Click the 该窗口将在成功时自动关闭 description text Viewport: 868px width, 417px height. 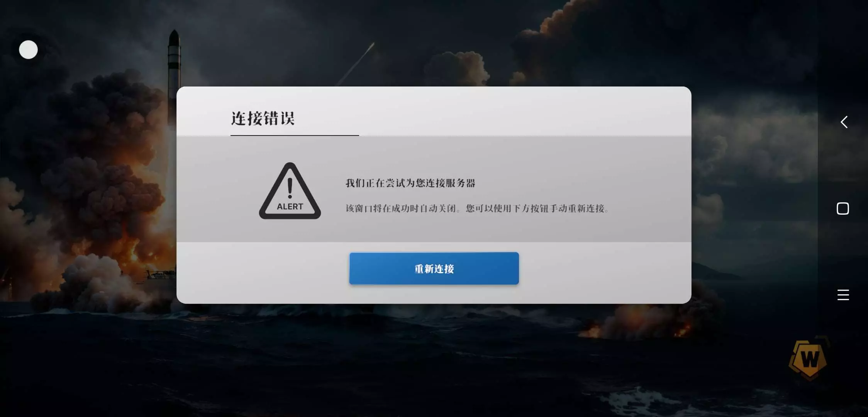[x=400, y=208]
